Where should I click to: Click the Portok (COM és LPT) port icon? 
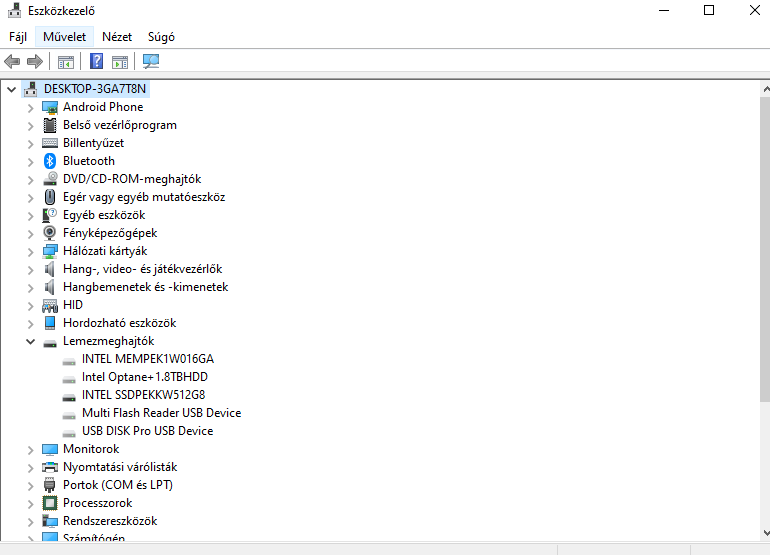pyautogui.click(x=50, y=485)
